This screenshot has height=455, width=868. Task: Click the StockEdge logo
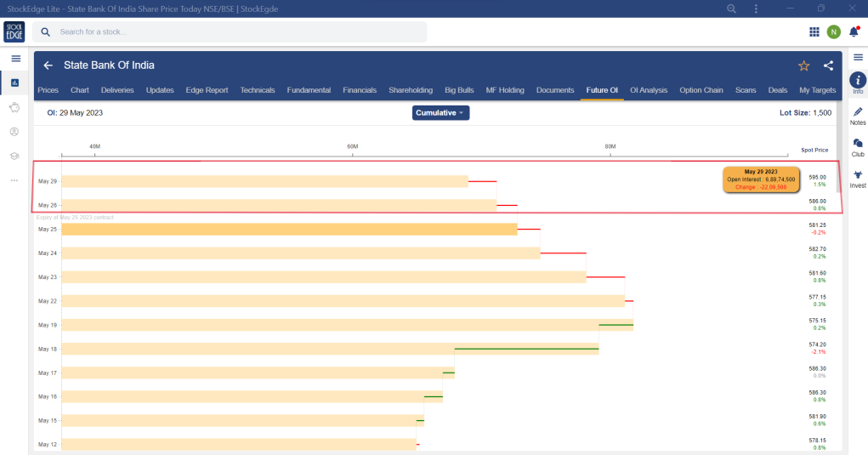(14, 32)
